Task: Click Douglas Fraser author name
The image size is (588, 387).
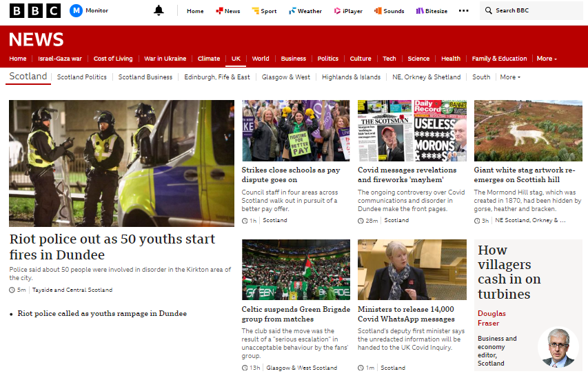Action: (x=491, y=318)
